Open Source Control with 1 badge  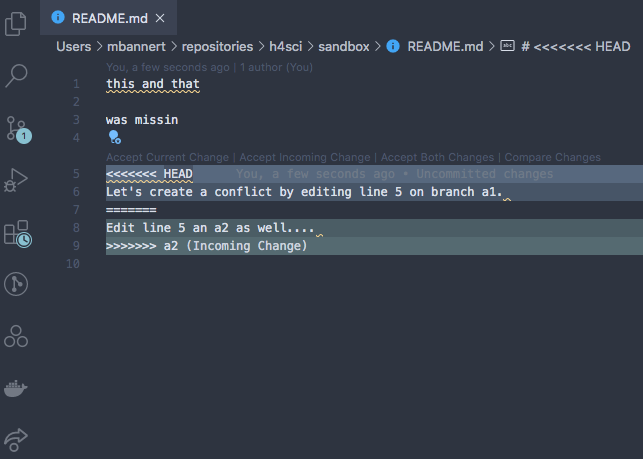pos(18,130)
